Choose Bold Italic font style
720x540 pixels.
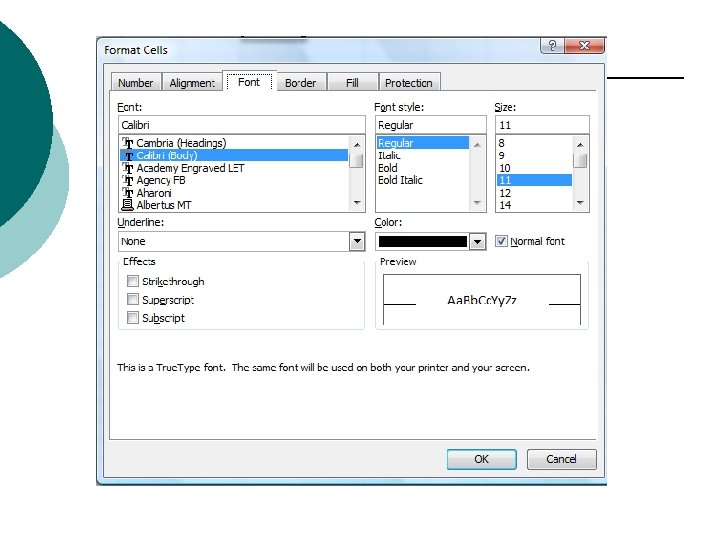click(x=423, y=180)
